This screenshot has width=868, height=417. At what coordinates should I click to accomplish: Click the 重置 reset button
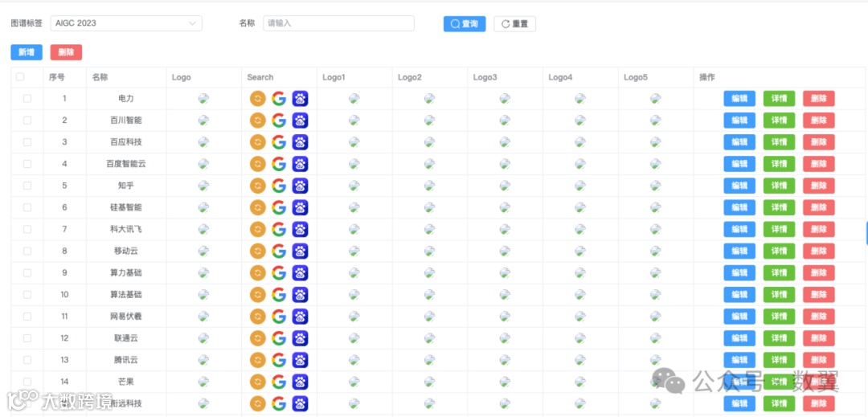pyautogui.click(x=515, y=24)
